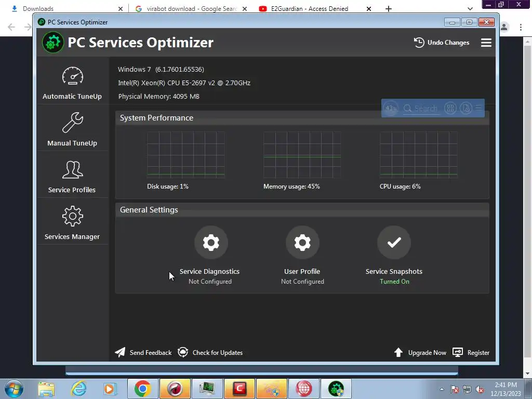The image size is (532, 399).
Task: Open the red Comodo C taskbar icon
Action: click(240, 389)
